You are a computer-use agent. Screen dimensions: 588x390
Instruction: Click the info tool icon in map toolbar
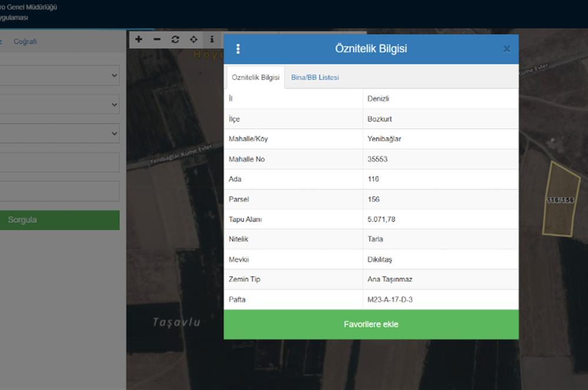[x=212, y=39]
